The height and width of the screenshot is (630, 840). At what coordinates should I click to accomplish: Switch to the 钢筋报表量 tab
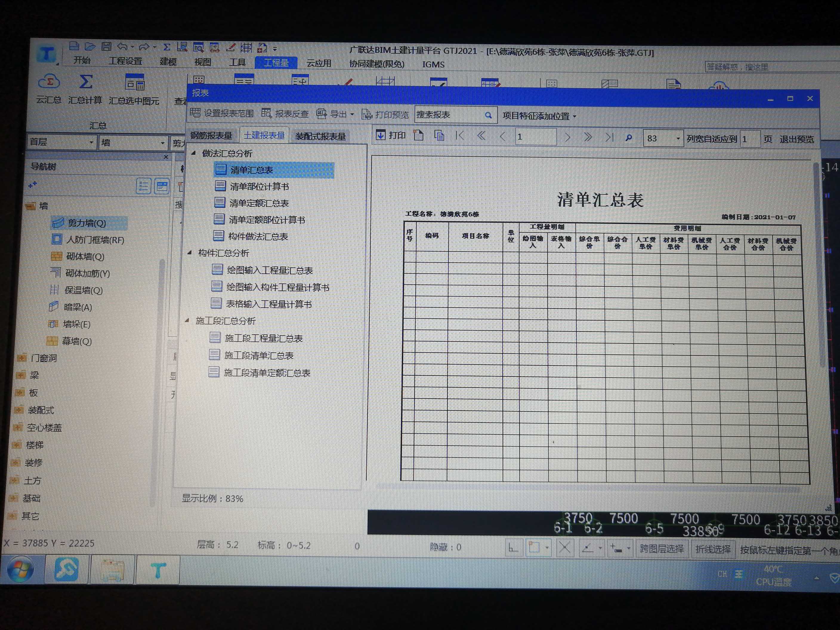pyautogui.click(x=211, y=135)
